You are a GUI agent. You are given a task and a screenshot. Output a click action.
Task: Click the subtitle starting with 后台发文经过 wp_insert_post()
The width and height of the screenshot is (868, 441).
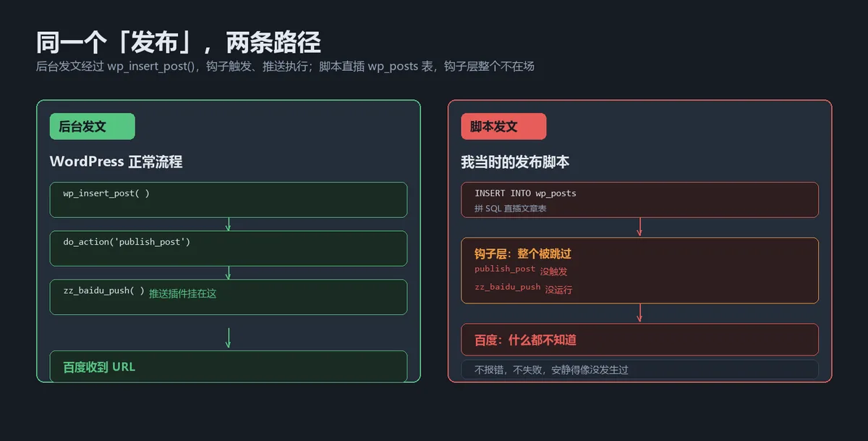click(285, 66)
